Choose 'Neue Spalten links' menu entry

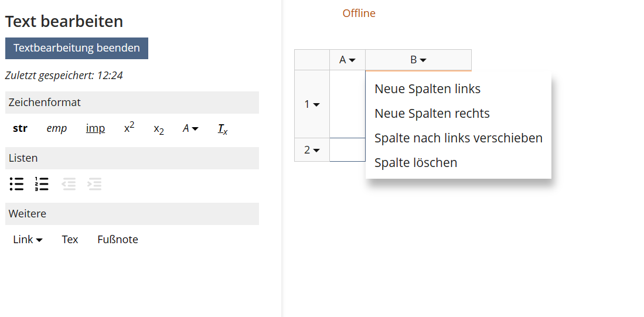pos(427,89)
